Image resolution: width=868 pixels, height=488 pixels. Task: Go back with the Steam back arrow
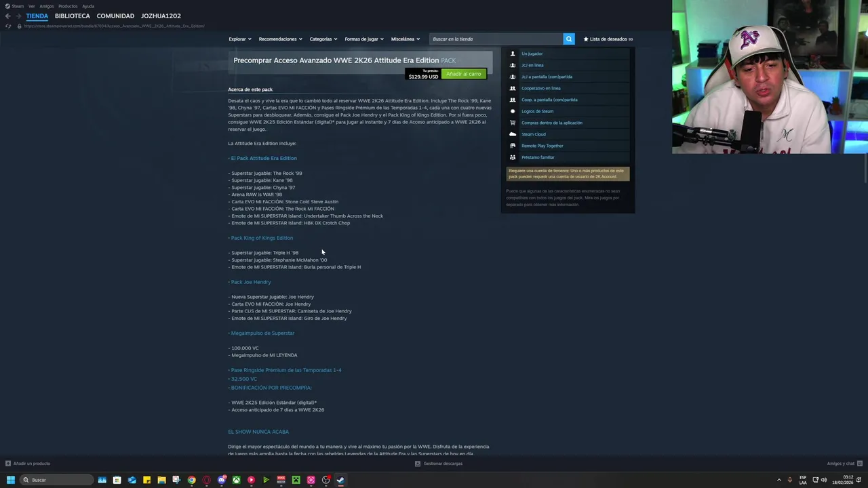(x=7, y=16)
